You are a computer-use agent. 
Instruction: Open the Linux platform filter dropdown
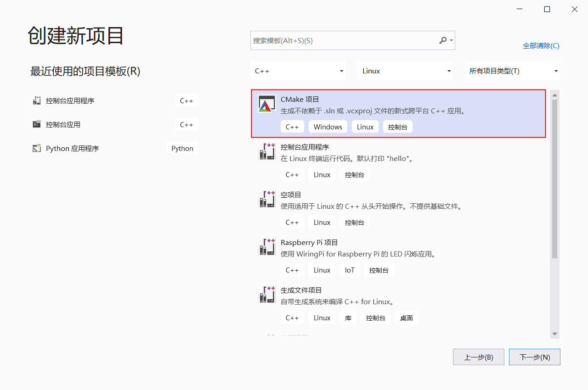point(406,71)
